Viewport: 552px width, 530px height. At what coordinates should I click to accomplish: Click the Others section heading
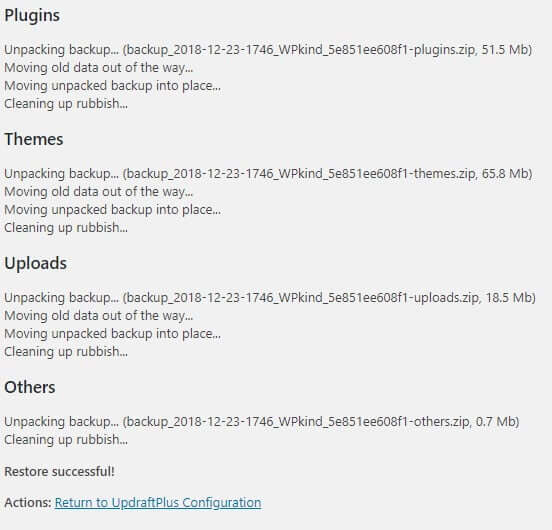tap(30, 387)
